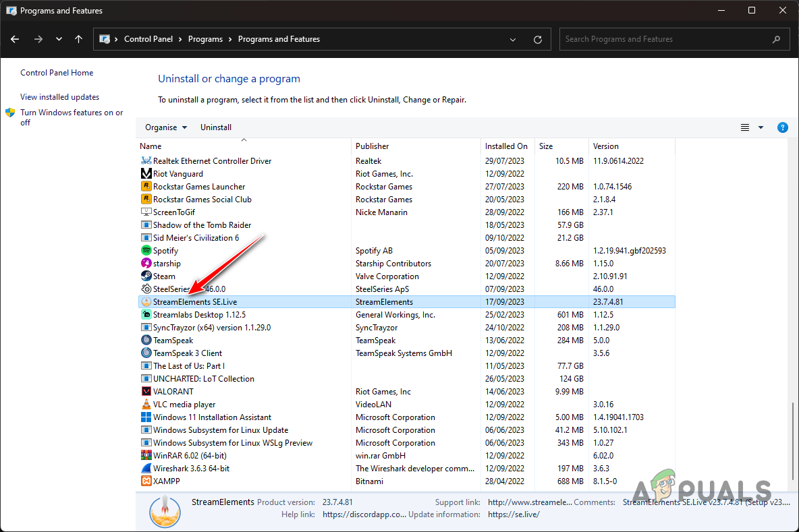Click the Steam program icon

(x=146, y=276)
